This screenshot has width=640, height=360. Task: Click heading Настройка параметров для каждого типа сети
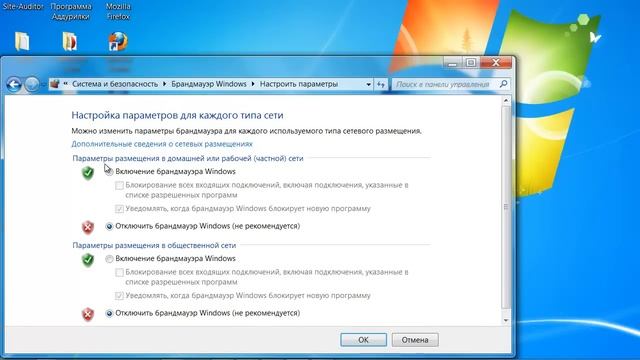pyautogui.click(x=177, y=116)
